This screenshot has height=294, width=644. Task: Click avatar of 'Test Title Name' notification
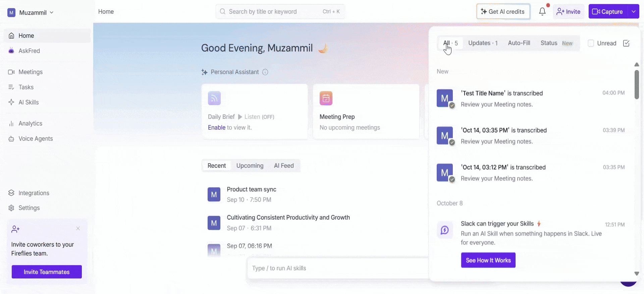point(445,98)
